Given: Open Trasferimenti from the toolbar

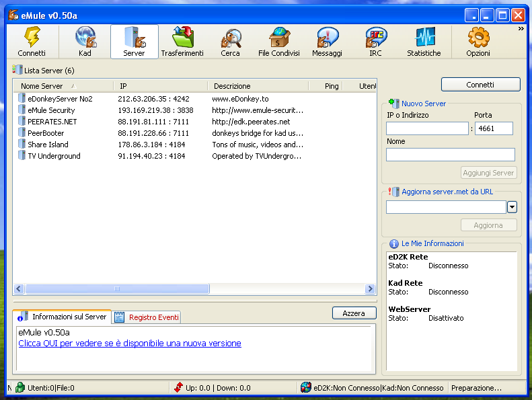Looking at the screenshot, I should [x=182, y=42].
